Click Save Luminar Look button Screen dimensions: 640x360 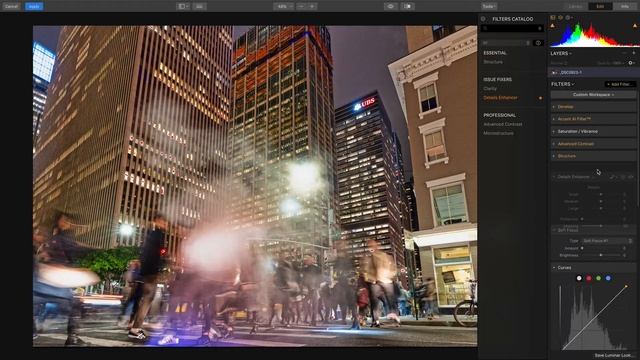tap(613, 356)
